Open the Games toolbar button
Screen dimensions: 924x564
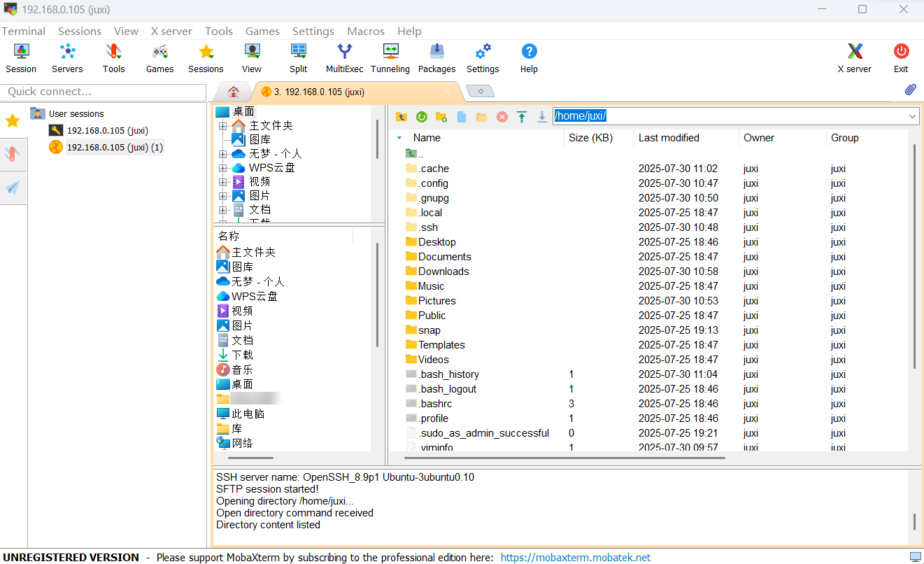[159, 58]
